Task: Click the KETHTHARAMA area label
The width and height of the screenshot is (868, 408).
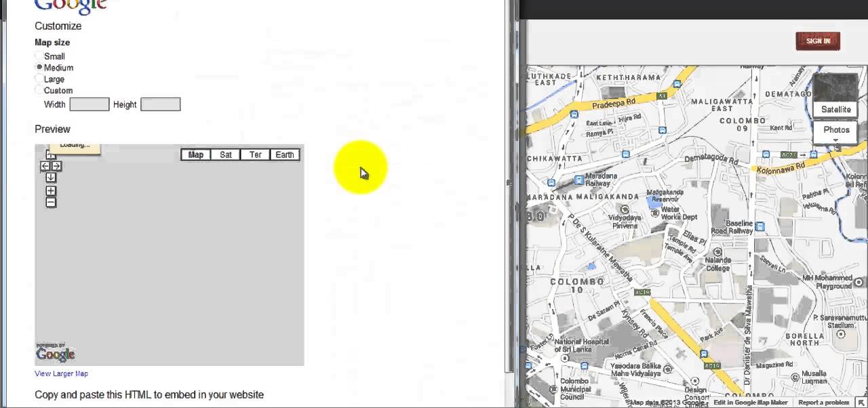Action: (629, 77)
